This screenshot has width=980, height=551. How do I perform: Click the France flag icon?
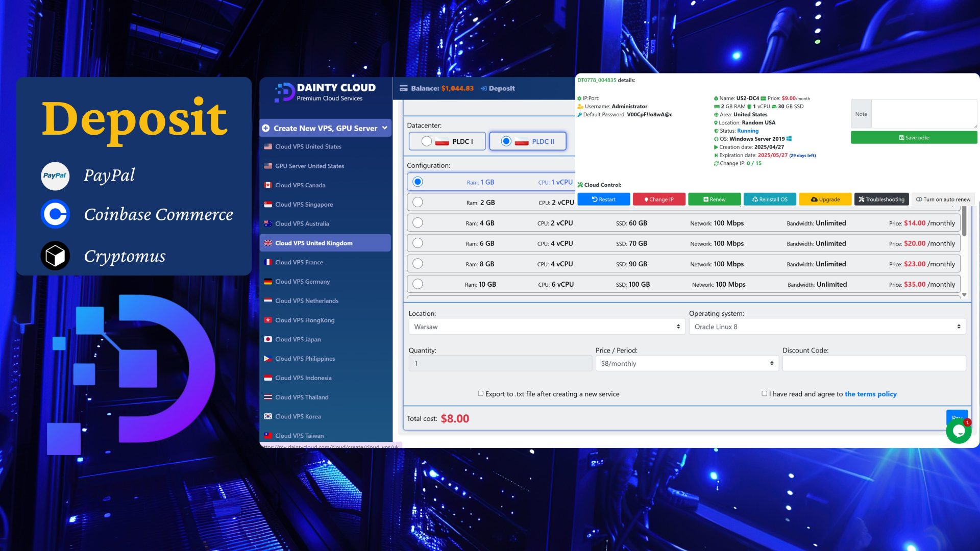tap(268, 262)
